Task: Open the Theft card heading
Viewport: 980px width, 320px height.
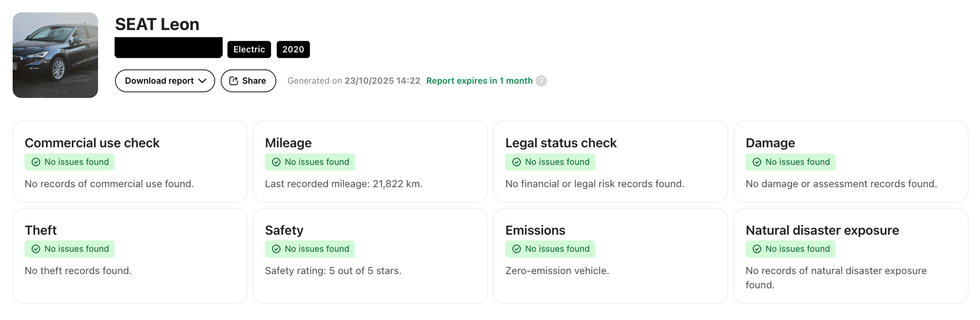Action: [41, 230]
